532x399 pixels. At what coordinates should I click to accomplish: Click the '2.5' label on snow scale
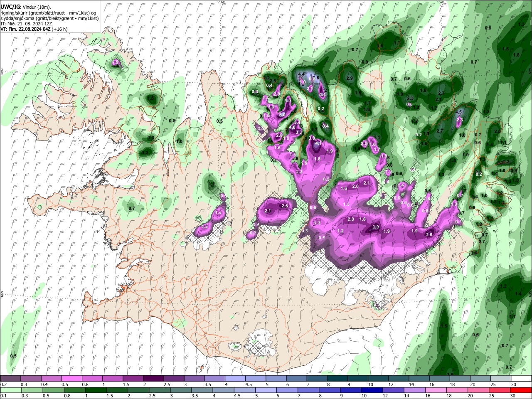(167, 384)
